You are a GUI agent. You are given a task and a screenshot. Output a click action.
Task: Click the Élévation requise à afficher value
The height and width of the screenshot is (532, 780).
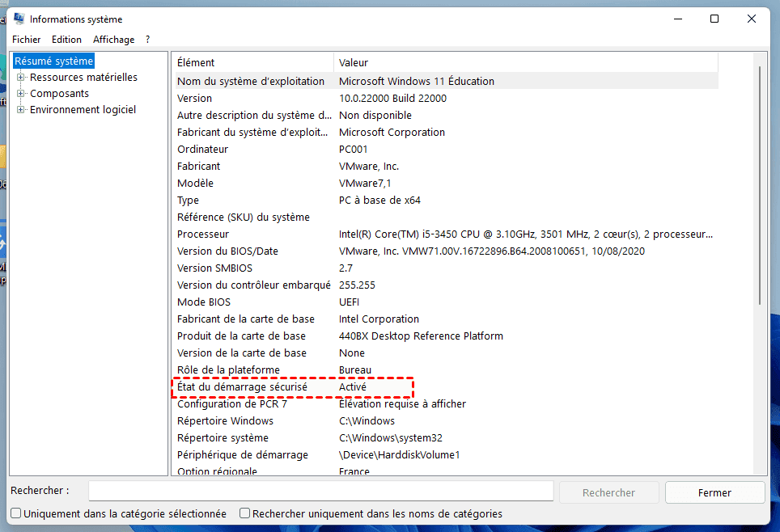[402, 403]
